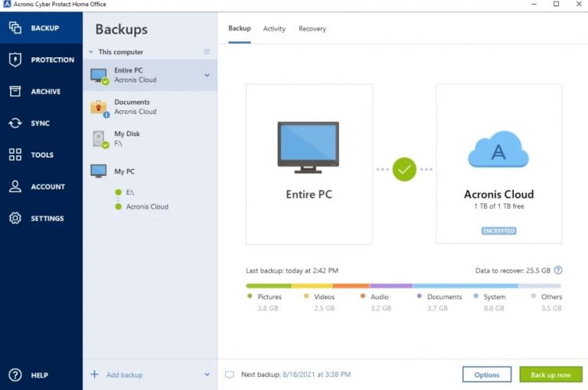Click the 1 TB of 1 TB free text
Viewport: 588px width, 390px height.
click(x=498, y=206)
